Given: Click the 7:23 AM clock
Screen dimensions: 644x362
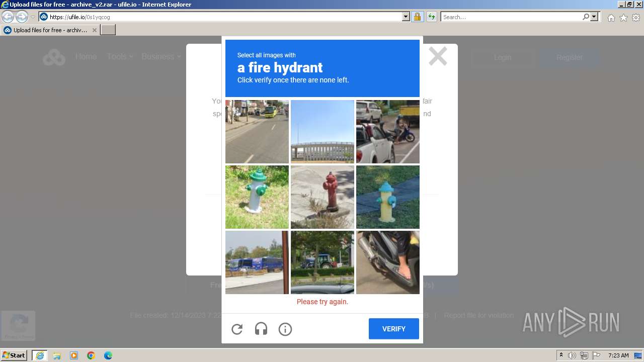Looking at the screenshot, I should pos(618,355).
